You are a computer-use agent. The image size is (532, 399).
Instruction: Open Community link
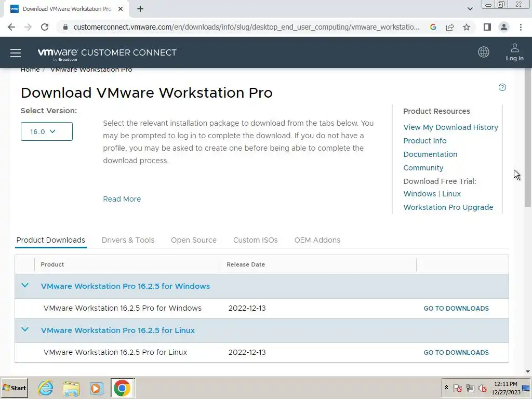point(423,168)
